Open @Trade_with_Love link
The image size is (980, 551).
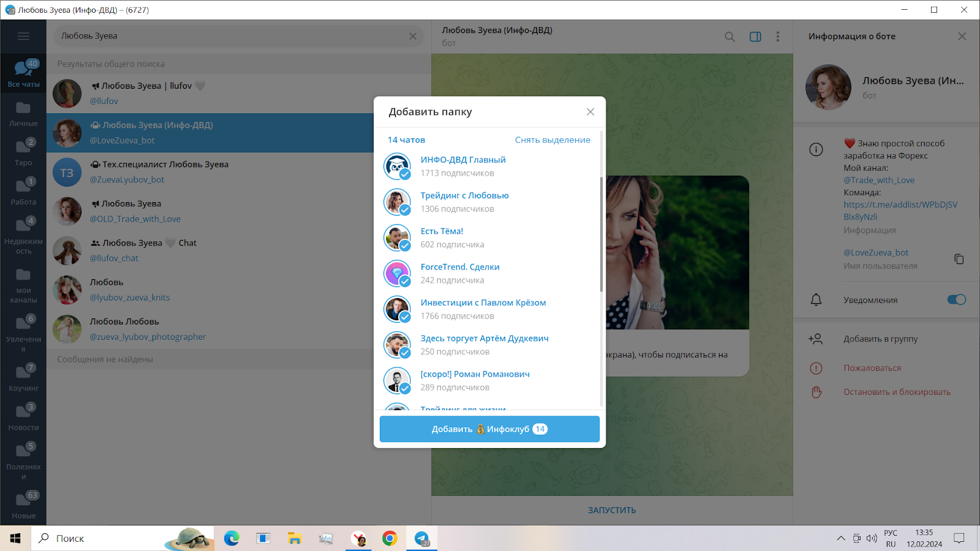click(879, 180)
